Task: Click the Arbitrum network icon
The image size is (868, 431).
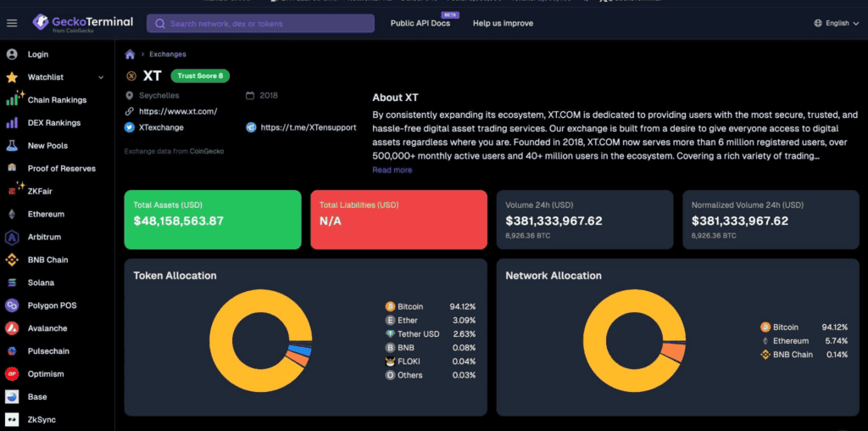Action: pyautogui.click(x=12, y=237)
